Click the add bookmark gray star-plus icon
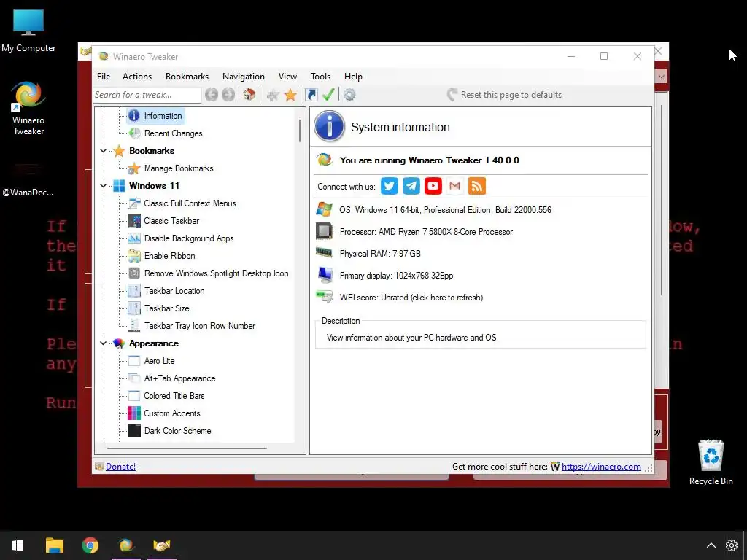The image size is (747, 560). pyautogui.click(x=273, y=96)
